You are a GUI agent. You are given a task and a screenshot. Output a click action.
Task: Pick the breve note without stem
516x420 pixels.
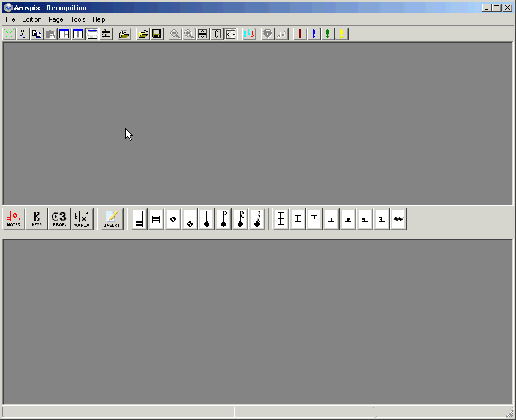point(156,219)
